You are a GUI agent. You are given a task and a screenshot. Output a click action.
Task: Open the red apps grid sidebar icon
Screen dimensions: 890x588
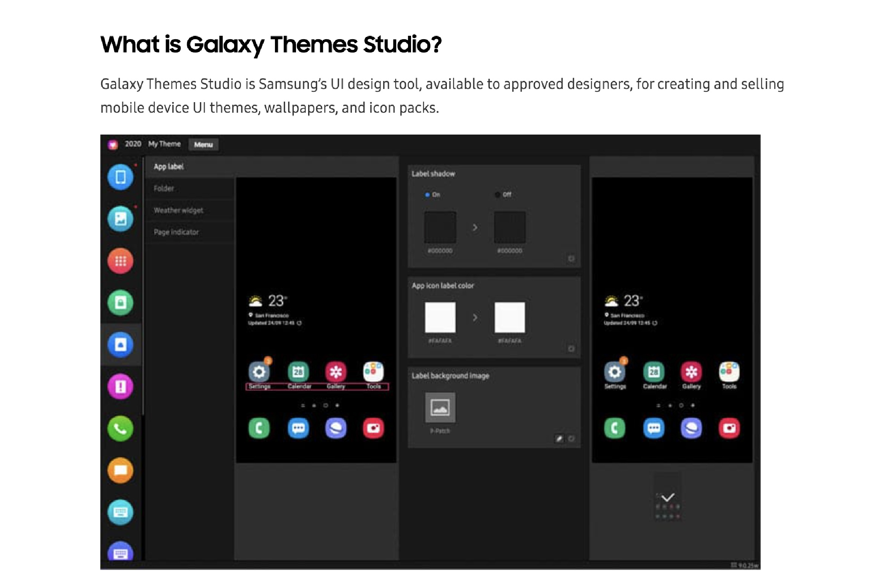(x=120, y=261)
